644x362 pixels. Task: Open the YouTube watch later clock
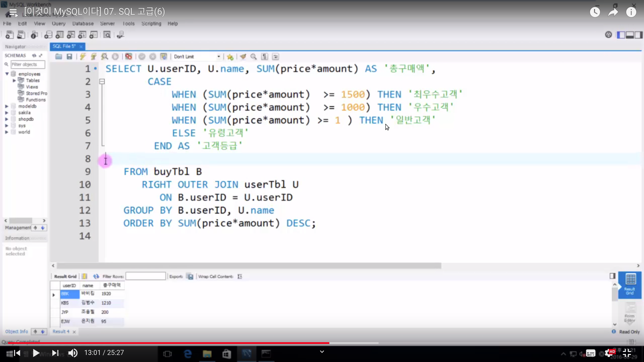(595, 12)
